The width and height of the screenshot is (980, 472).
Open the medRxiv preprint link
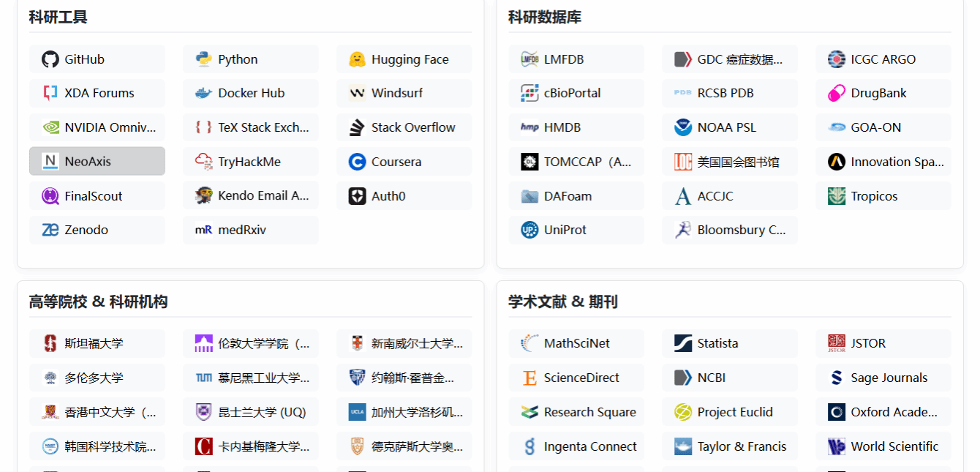point(251,230)
